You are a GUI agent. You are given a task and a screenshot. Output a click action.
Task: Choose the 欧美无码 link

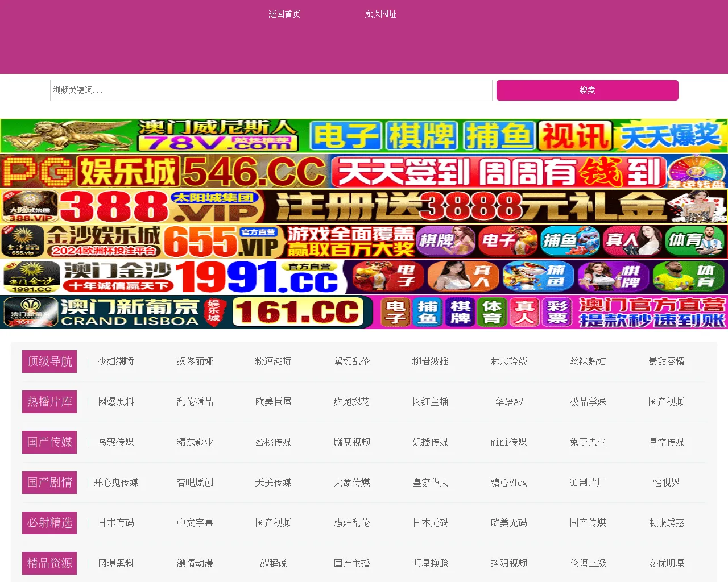tap(509, 523)
